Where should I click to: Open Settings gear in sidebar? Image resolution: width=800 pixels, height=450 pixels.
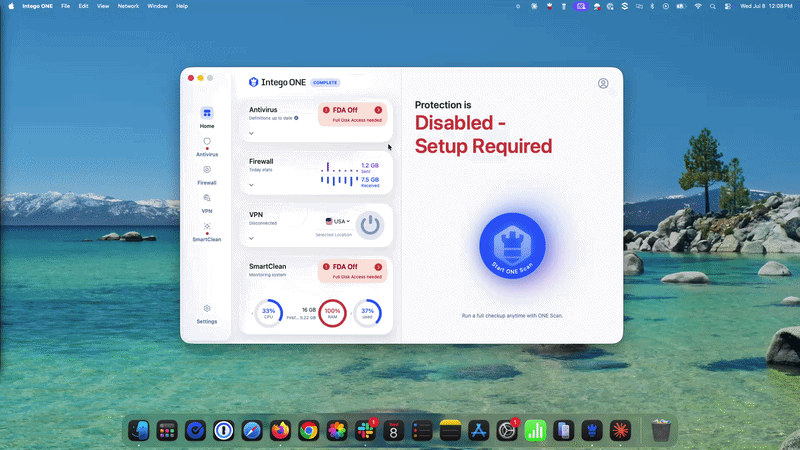(207, 314)
